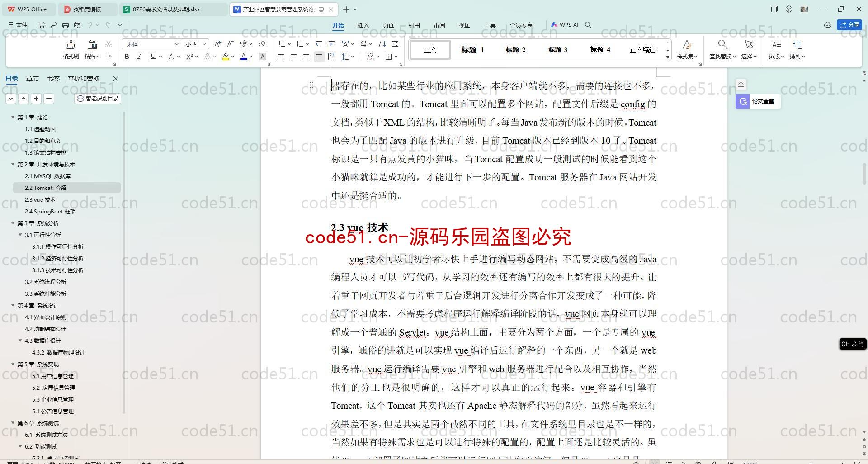
Task: Apply the blue font color swatch
Action: click(x=244, y=57)
